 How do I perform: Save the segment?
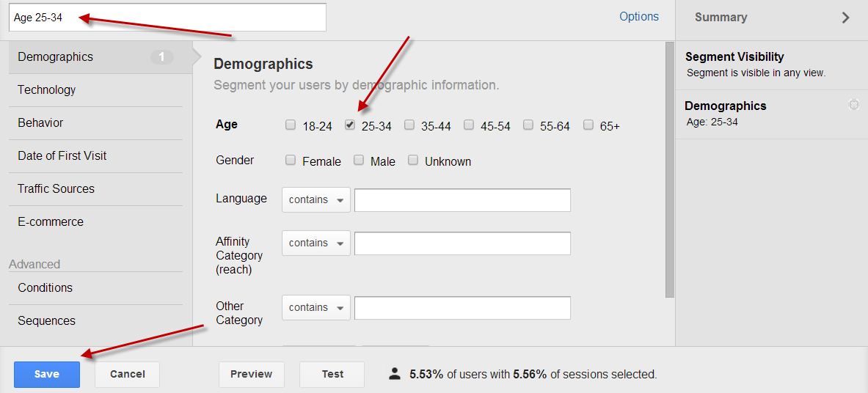(x=47, y=374)
